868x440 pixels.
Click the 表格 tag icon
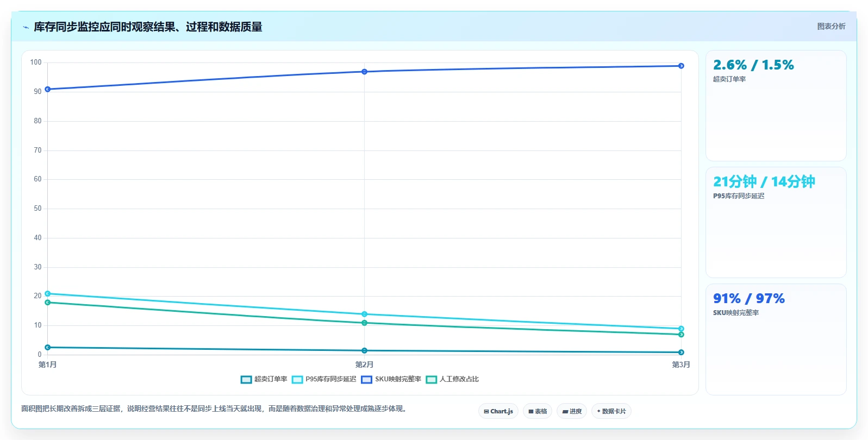tap(531, 412)
